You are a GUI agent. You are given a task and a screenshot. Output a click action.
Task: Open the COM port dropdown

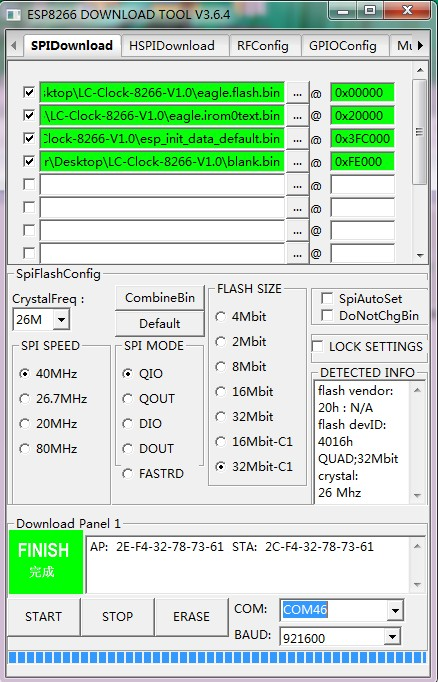[x=395, y=610]
